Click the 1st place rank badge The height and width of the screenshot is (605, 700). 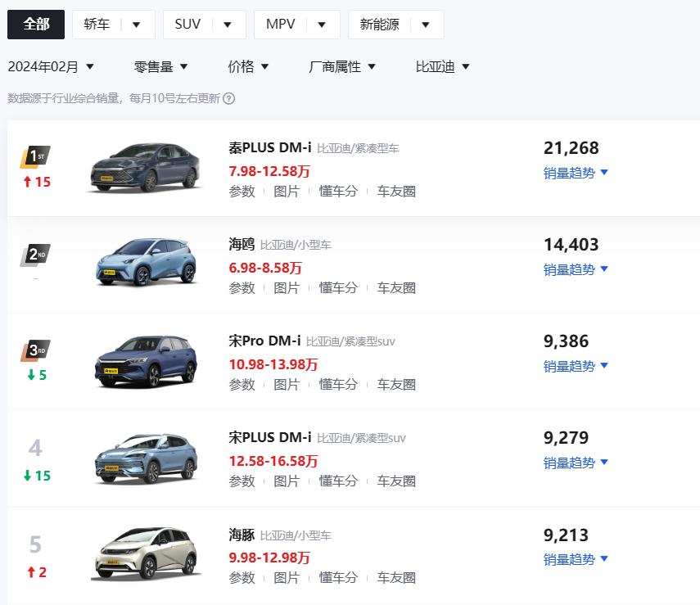(35, 156)
